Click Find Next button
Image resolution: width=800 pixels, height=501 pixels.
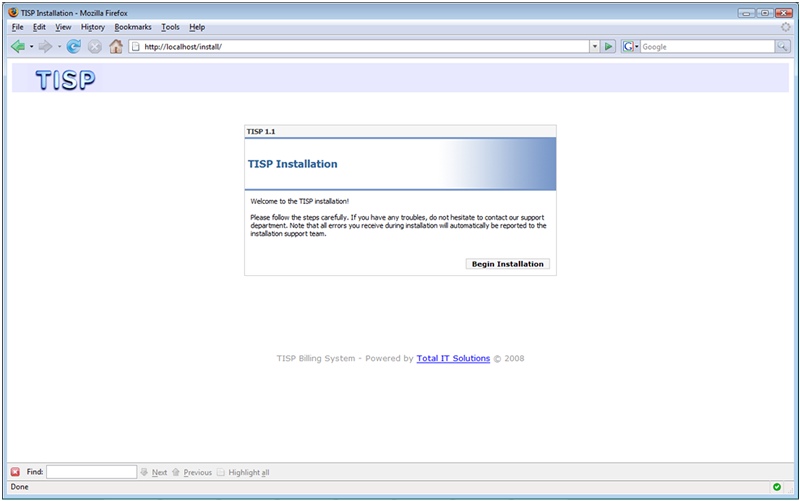pyautogui.click(x=154, y=472)
